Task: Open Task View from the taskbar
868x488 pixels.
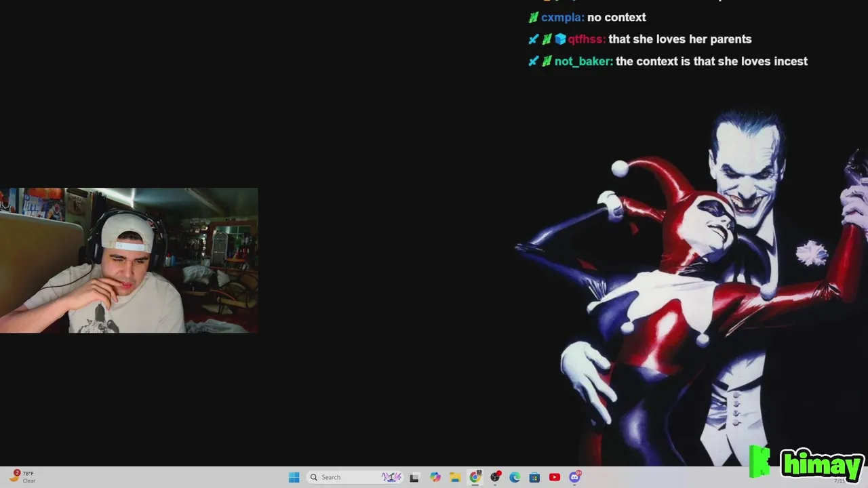Action: point(414,477)
